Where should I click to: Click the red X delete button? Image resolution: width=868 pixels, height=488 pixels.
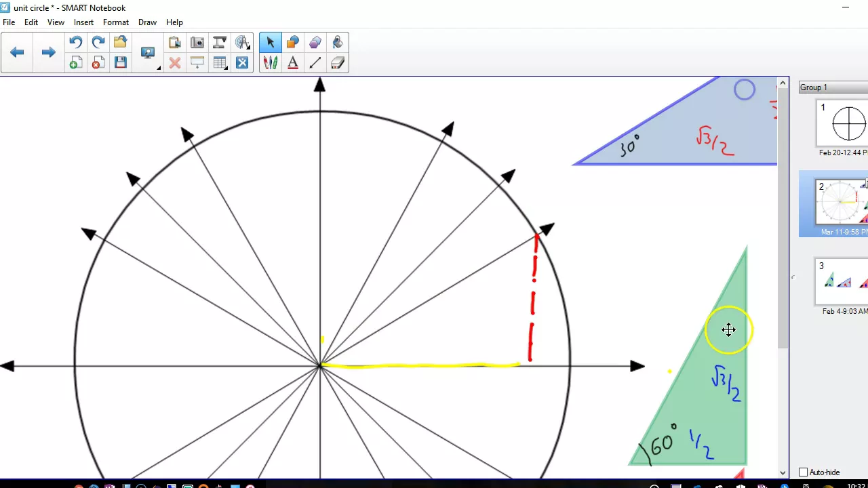point(174,63)
